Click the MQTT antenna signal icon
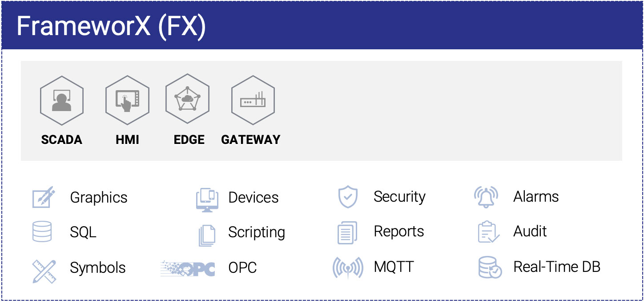Viewport: 644px width, 303px height. (347, 268)
